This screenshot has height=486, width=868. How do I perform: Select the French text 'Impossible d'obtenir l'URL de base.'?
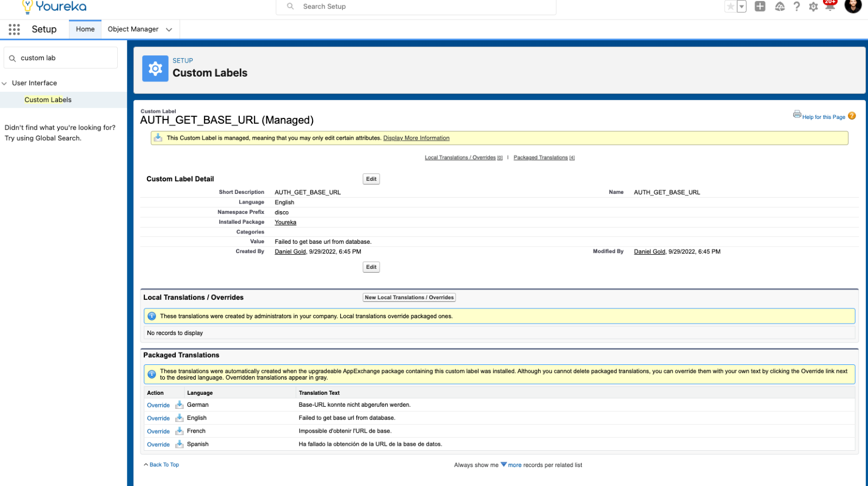pos(345,431)
